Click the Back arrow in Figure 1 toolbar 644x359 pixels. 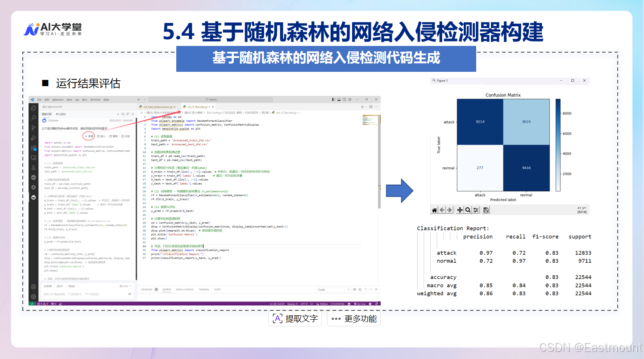click(442, 210)
